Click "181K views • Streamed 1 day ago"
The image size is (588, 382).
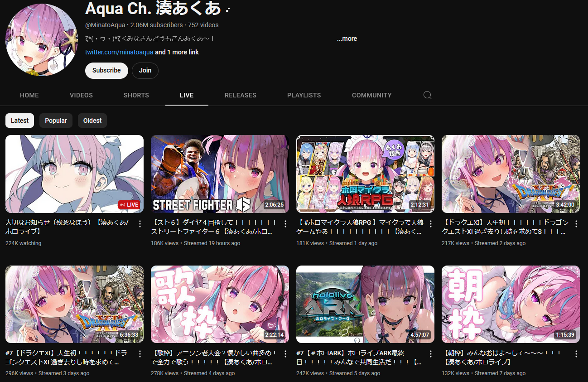(337, 243)
